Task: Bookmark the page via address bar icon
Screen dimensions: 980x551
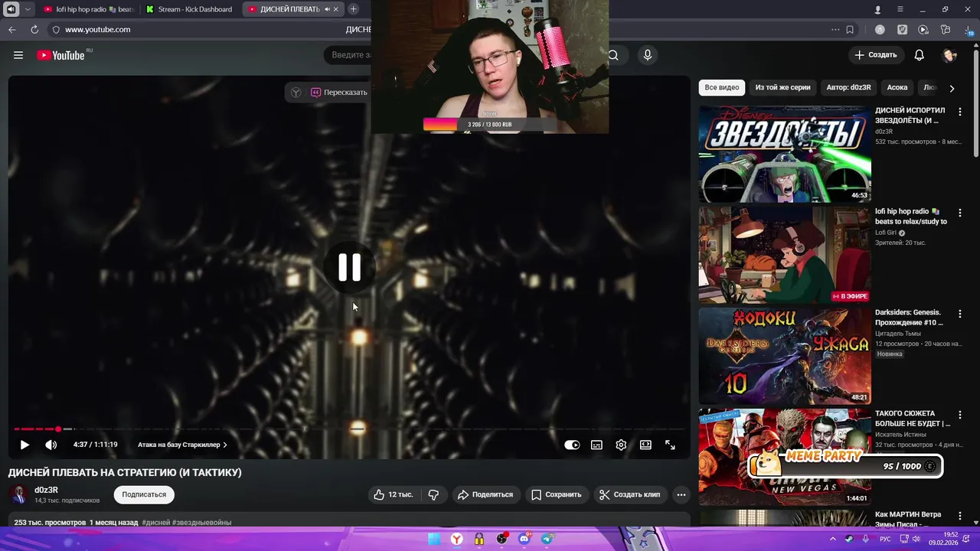Action: (850, 30)
